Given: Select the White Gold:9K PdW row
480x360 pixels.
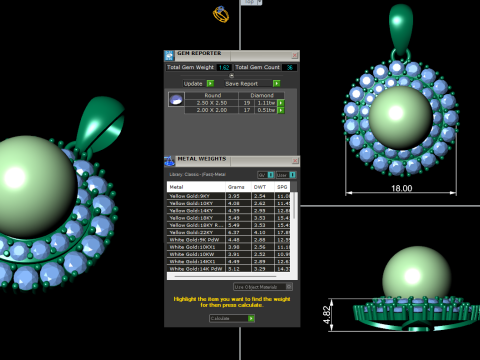Looking at the screenshot, I should pos(229,240).
